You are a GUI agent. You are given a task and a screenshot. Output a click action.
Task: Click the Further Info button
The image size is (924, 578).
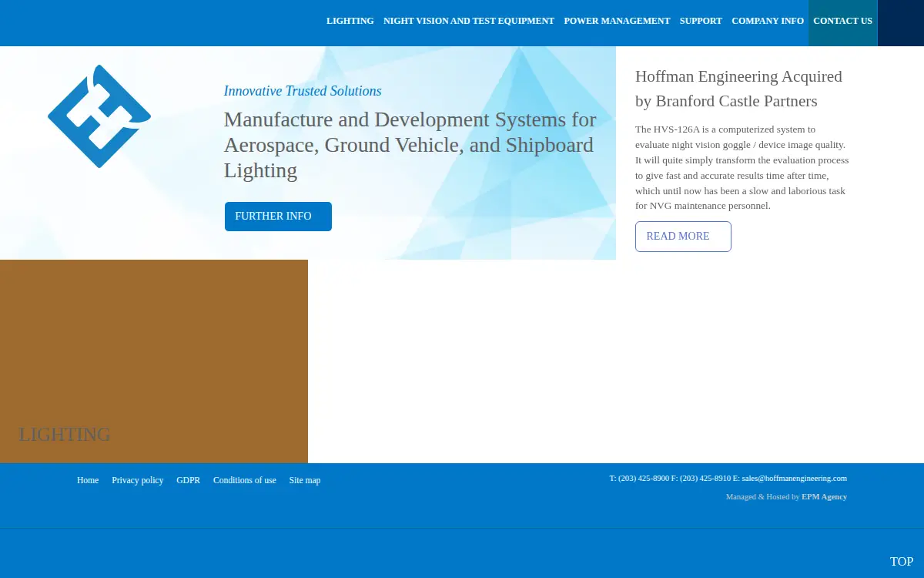[278, 217]
